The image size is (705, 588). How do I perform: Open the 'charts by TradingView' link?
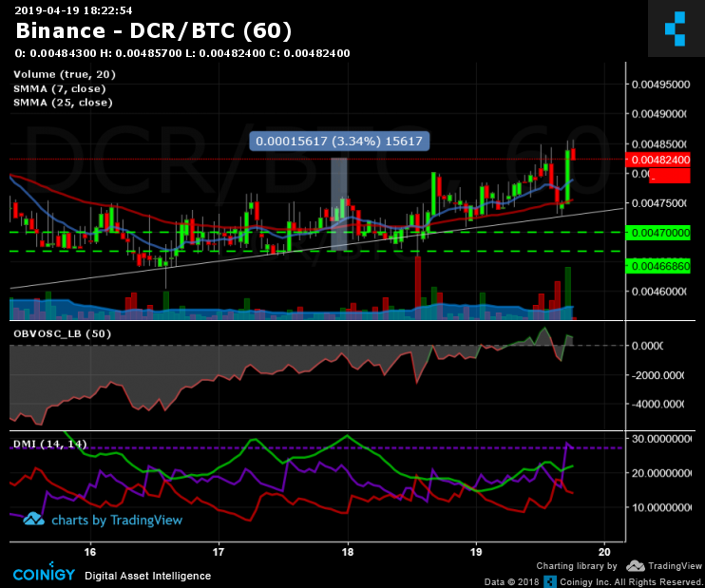tap(117, 521)
